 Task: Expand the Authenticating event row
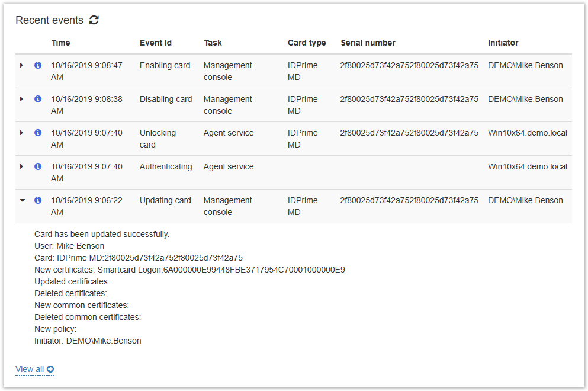[22, 166]
